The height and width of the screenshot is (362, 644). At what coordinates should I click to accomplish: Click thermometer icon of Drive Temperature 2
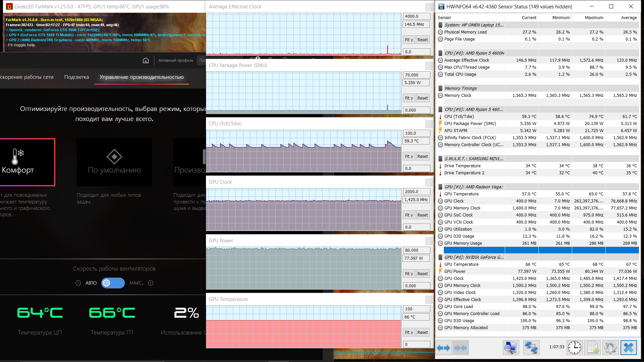tap(440, 173)
